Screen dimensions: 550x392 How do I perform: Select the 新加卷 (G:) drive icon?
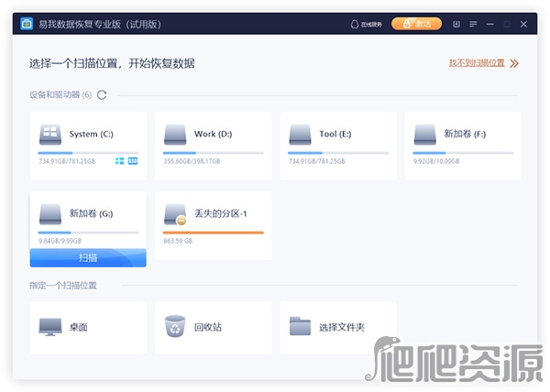click(x=50, y=214)
